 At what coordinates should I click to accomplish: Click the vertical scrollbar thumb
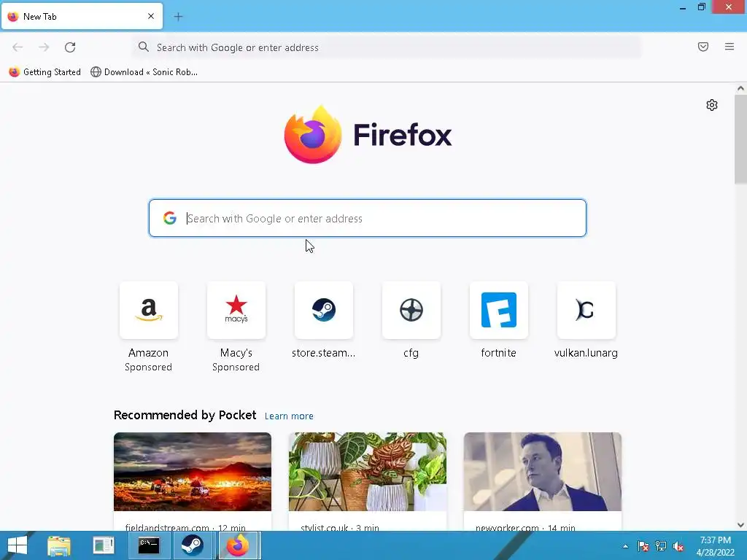740,139
